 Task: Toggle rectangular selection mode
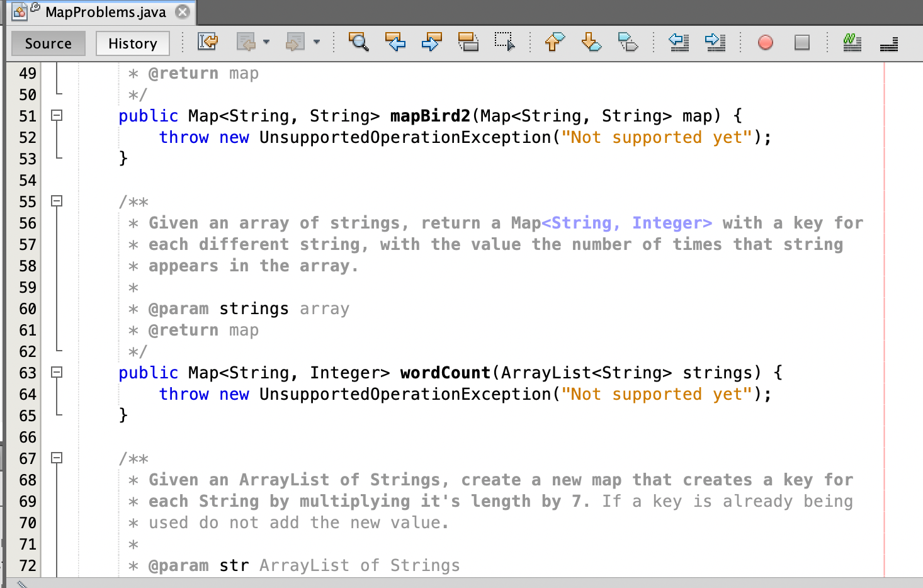coord(505,42)
